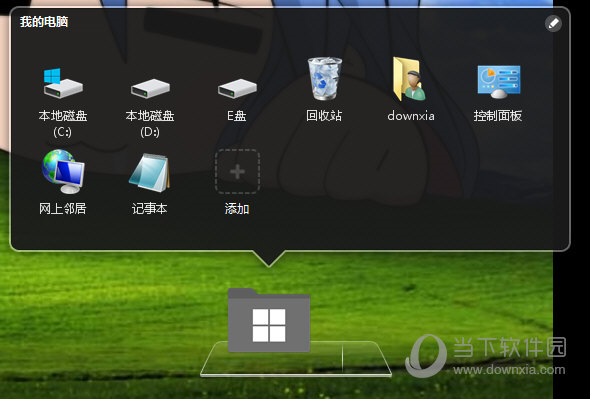
Task: Open the 回收站 recycle bin icon
Action: pyautogui.click(x=324, y=78)
